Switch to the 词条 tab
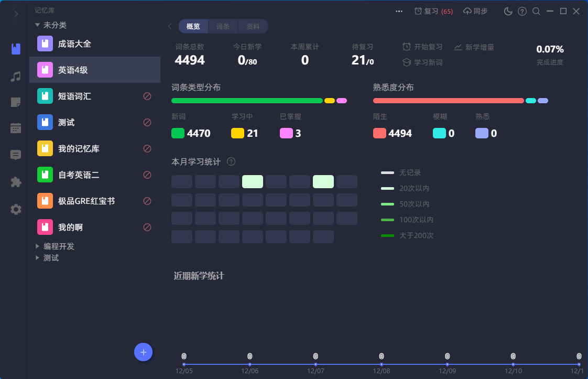 [223, 26]
